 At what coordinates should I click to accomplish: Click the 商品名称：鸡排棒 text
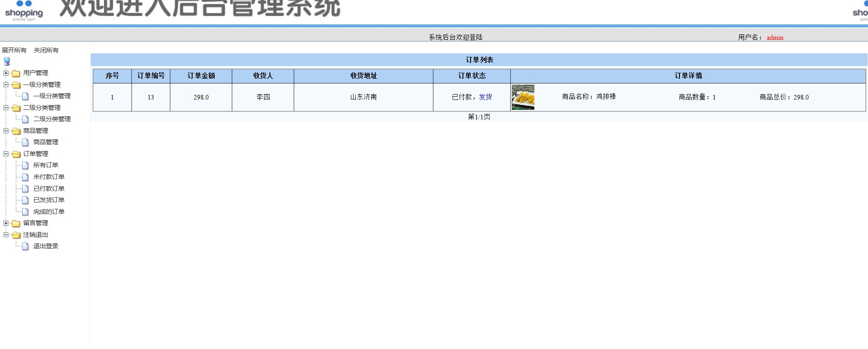pos(589,97)
